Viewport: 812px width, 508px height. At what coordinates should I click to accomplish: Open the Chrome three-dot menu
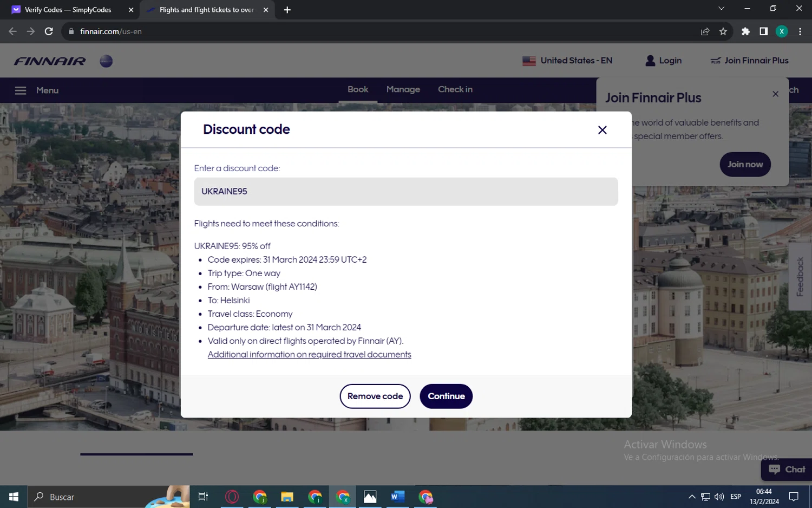800,31
